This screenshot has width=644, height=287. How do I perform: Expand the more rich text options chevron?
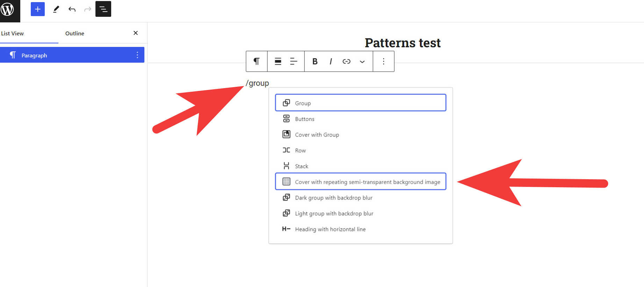[362, 62]
